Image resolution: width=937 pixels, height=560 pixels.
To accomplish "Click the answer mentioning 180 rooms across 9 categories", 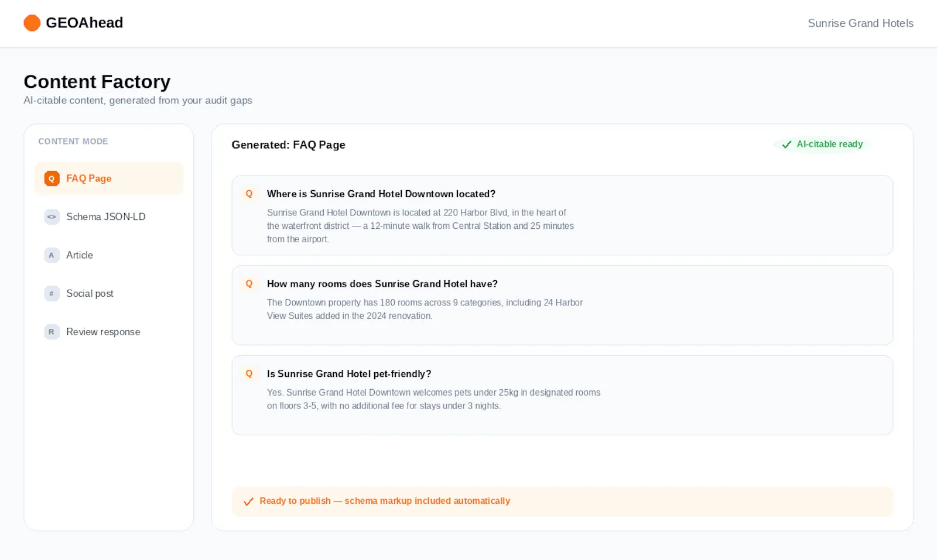I will coord(425,309).
